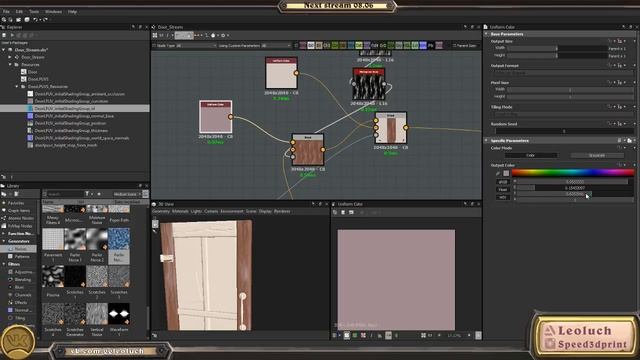Click the fit-to-view icon in graph toolbar
Image resolution: width=640 pixels, height=360 pixels.
(x=155, y=36)
